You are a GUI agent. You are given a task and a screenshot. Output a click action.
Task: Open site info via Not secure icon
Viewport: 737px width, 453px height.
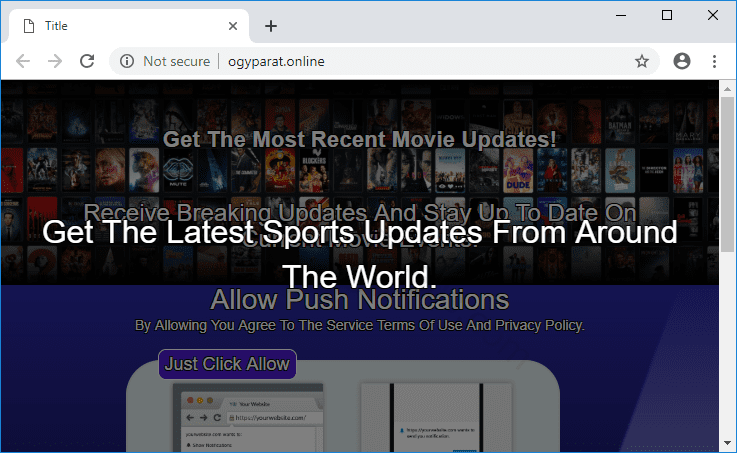[127, 61]
